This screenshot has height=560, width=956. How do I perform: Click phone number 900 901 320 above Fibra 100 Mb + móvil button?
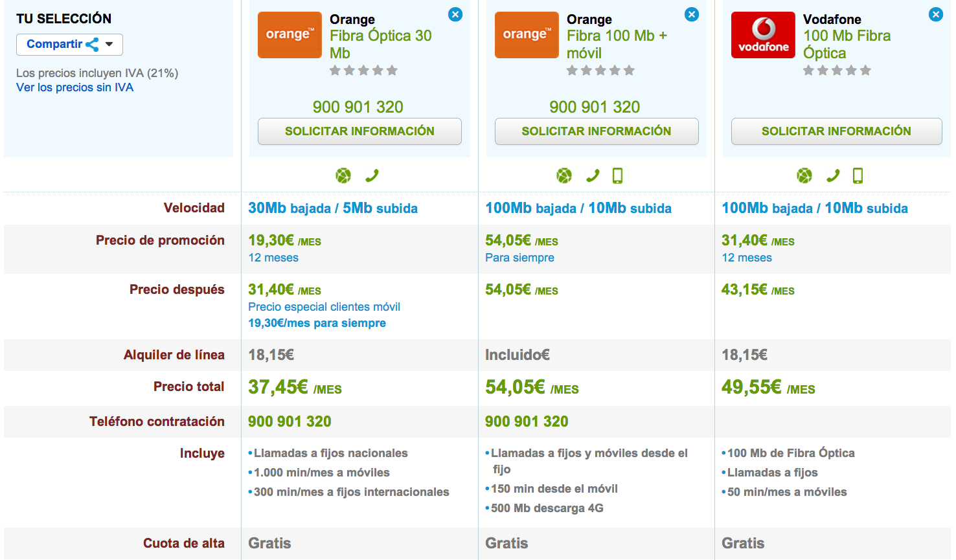pos(595,107)
